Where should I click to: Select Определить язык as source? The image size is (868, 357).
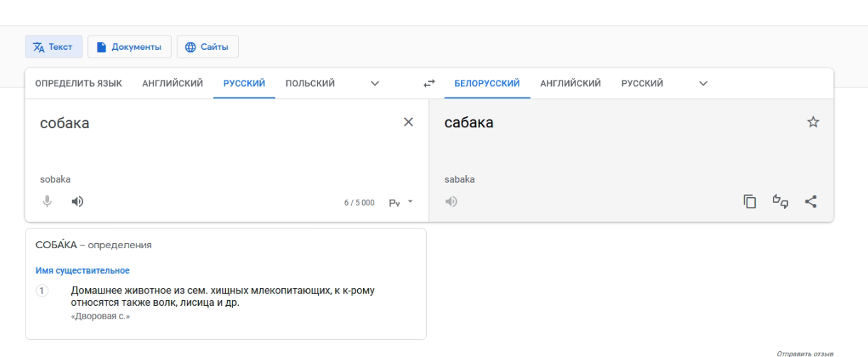click(x=79, y=83)
